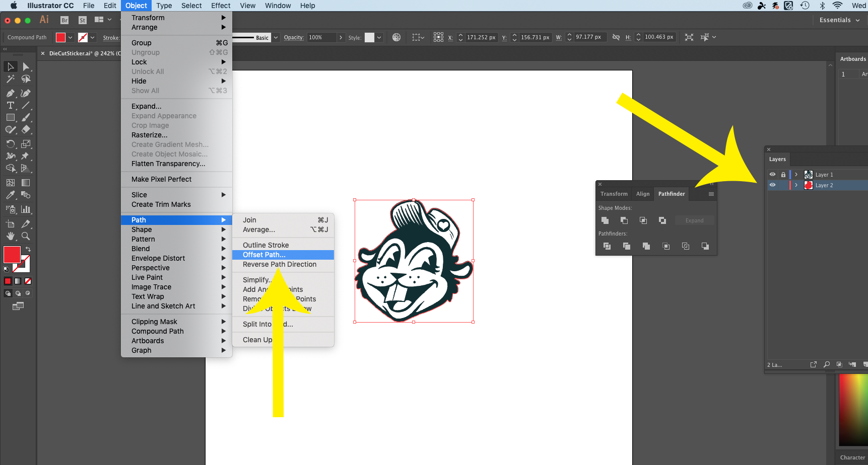Screen dimensions: 868x465
Task: Reset default fill and stroke
Action: (x=6, y=269)
